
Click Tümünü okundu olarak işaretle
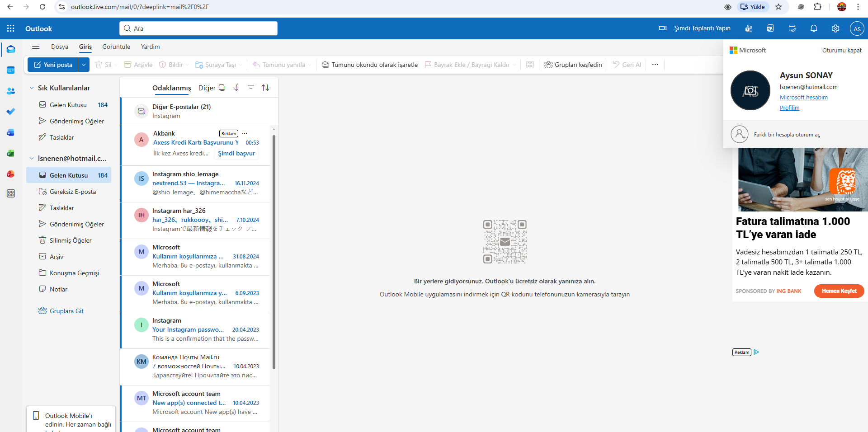[370, 65]
